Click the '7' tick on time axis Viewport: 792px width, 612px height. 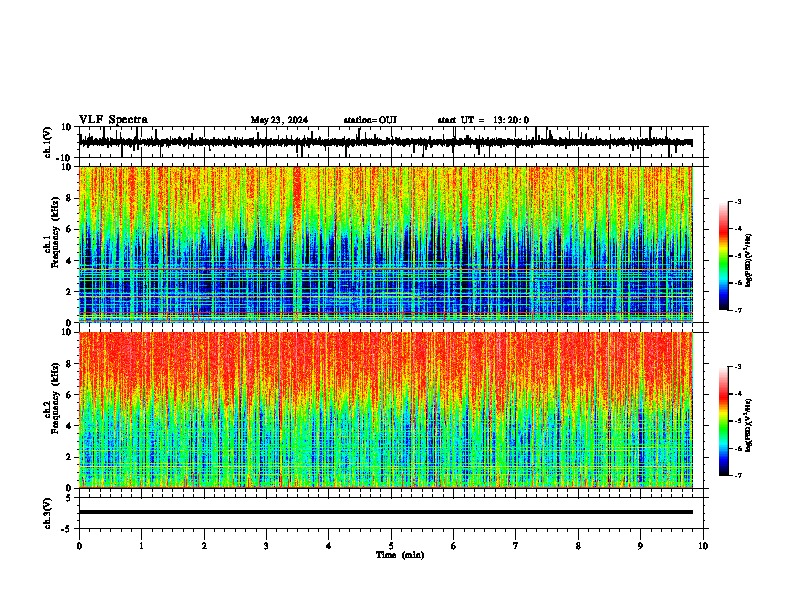click(x=516, y=546)
